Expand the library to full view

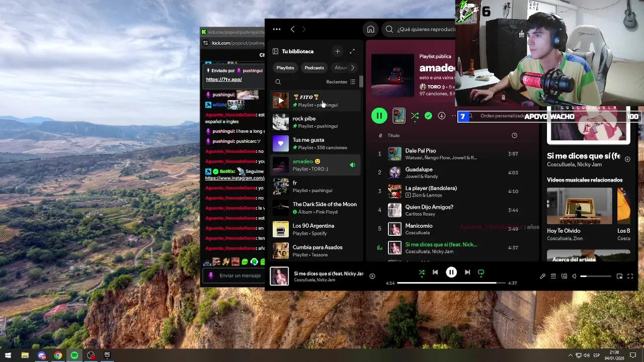coord(352,51)
